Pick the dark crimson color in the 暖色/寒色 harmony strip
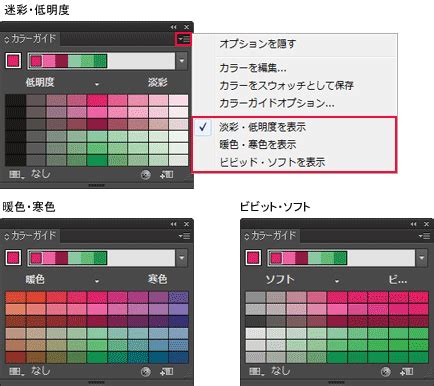This screenshot has height=386, width=434. (62, 258)
